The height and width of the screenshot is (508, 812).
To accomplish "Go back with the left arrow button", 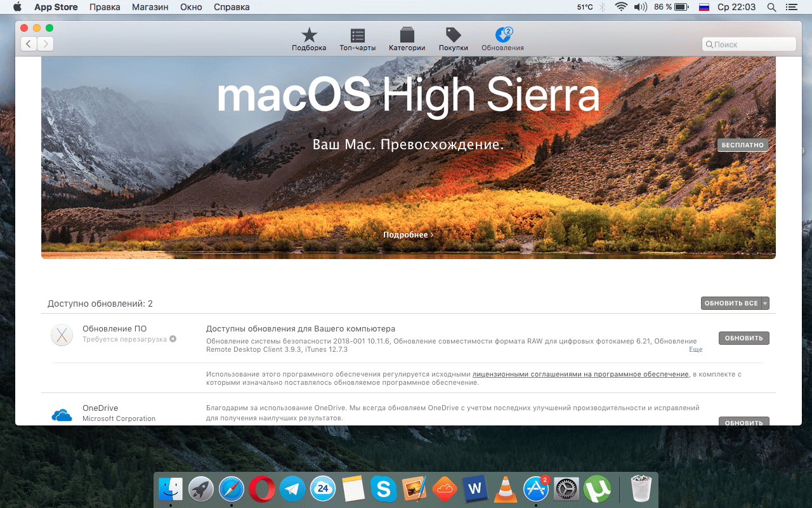I will [29, 44].
